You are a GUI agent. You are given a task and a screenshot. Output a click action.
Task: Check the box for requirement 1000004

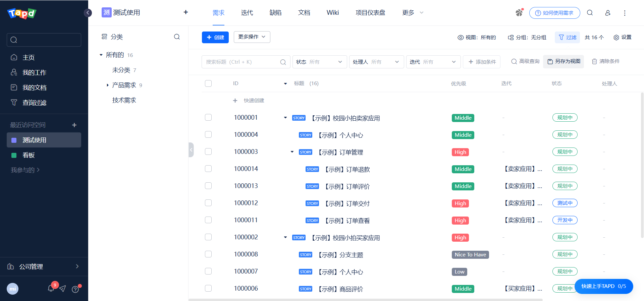point(208,134)
